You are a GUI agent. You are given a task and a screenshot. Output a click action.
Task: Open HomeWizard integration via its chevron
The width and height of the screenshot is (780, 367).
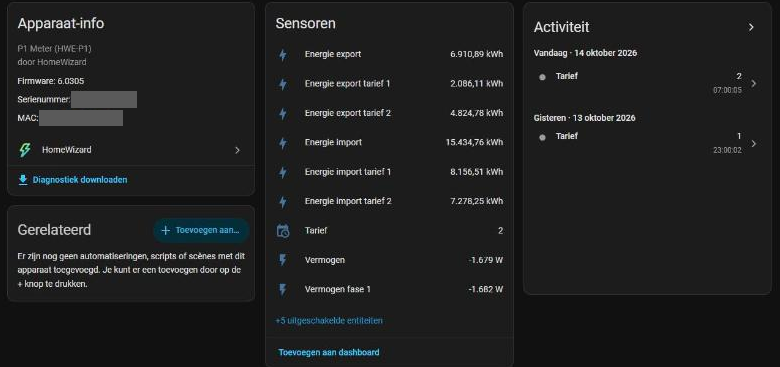pyautogui.click(x=238, y=150)
